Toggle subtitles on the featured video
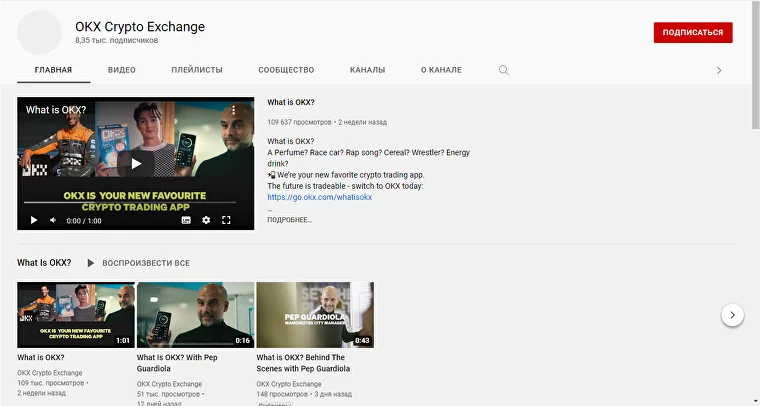760x406 pixels. (186, 220)
